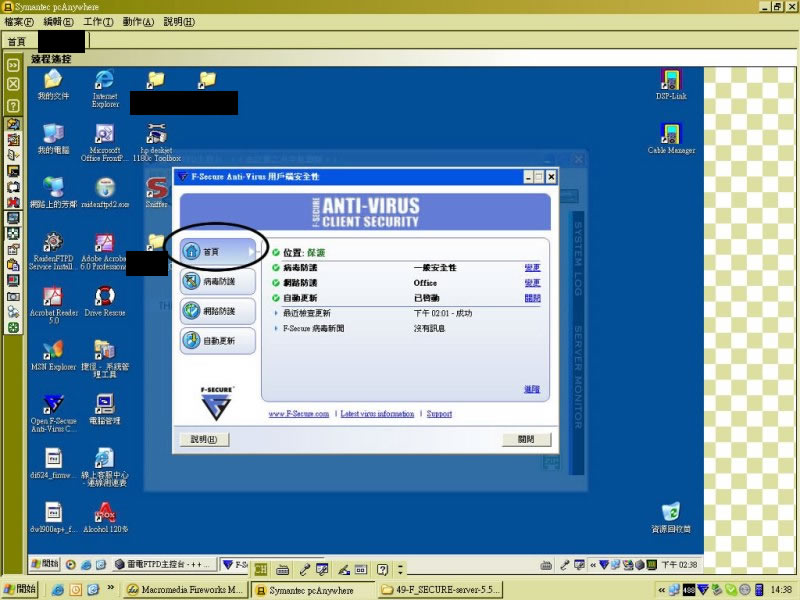Expand the 最近檢查更新 row arrow
Screen dimensions: 800x600
click(x=276, y=313)
